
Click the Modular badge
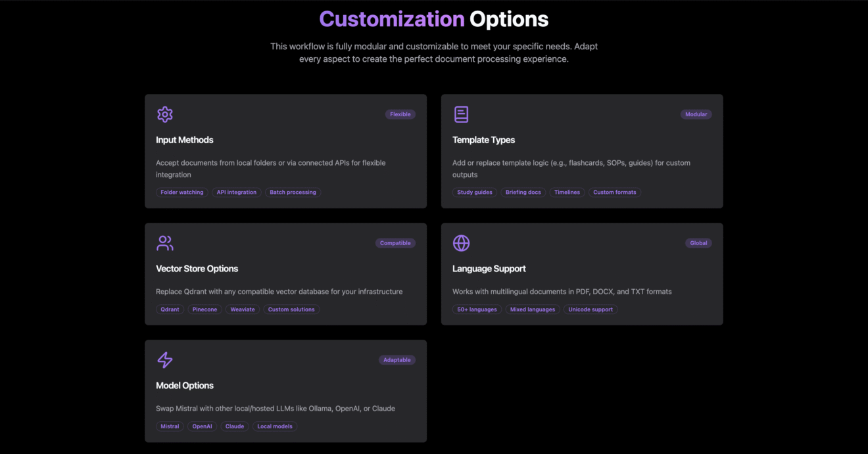coord(696,114)
